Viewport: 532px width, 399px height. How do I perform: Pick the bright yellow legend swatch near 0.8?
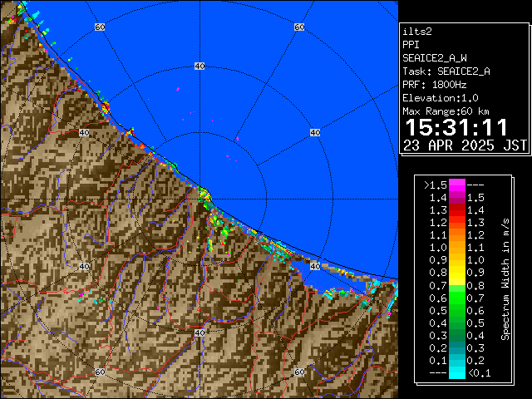click(457, 273)
